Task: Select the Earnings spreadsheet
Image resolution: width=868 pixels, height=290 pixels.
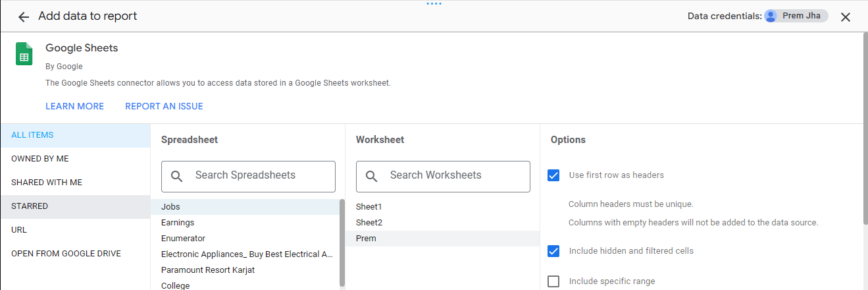Action: point(245,223)
